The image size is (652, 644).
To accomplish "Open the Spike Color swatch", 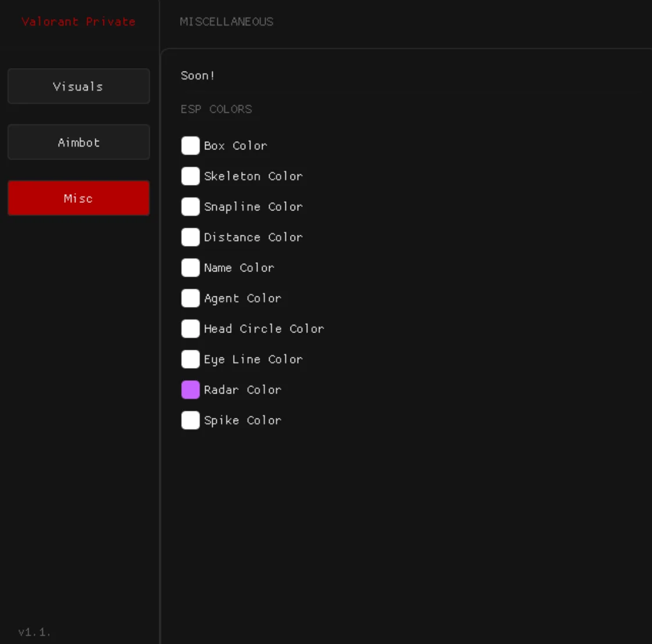I will point(190,420).
